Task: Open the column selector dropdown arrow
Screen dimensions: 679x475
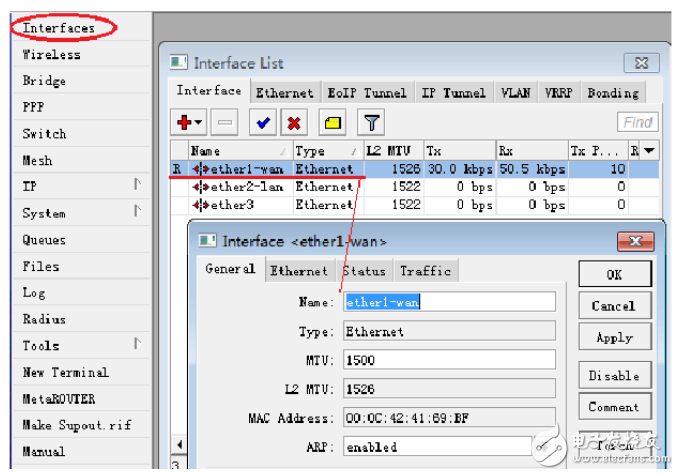Action: tap(649, 151)
